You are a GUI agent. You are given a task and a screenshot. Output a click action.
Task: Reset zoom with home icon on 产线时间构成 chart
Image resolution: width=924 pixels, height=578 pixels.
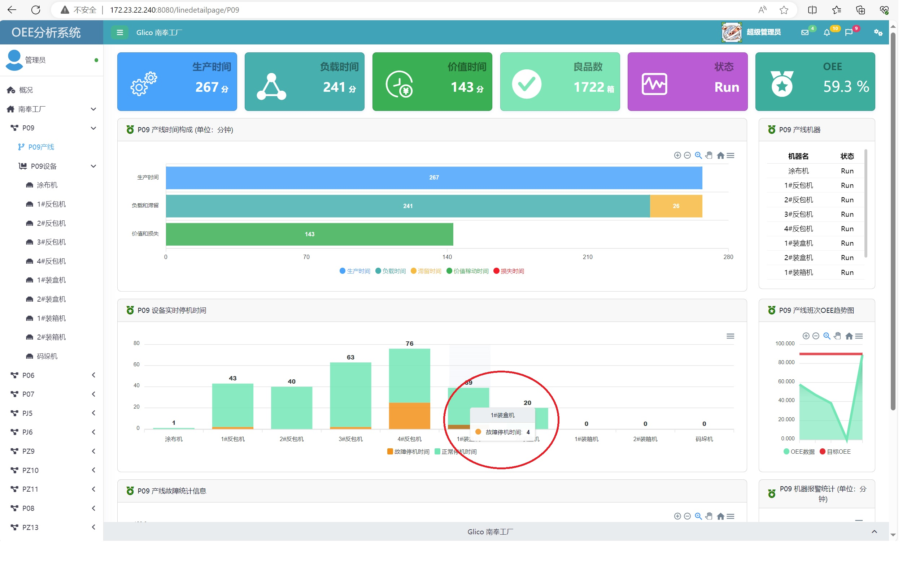[720, 155]
